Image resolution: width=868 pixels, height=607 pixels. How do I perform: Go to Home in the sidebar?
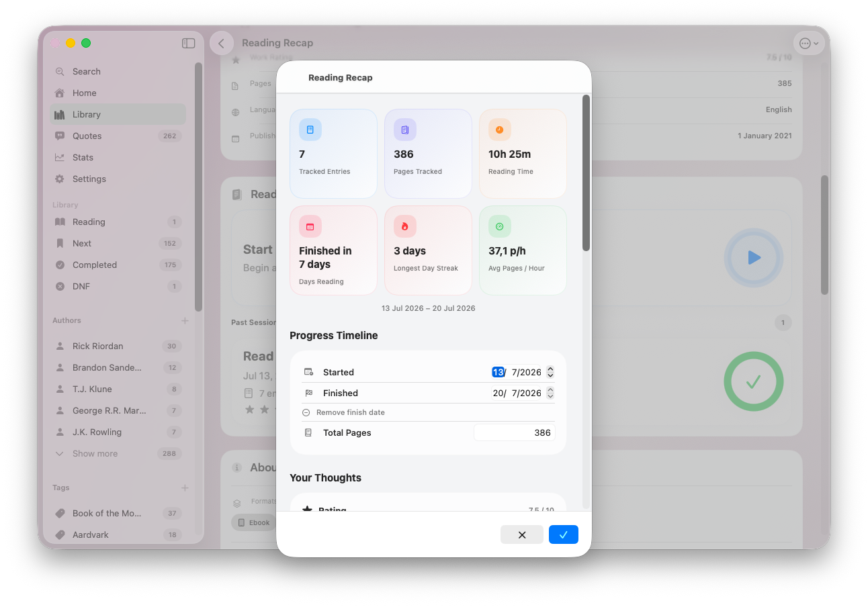(118, 93)
